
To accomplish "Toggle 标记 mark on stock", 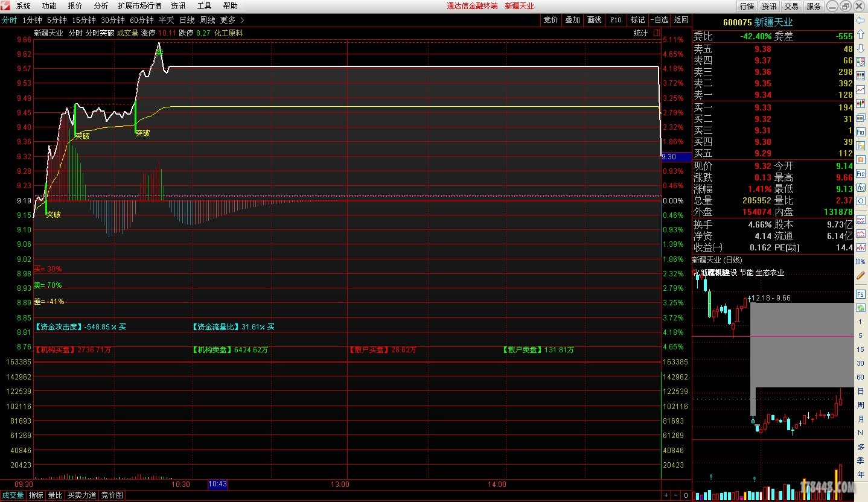I will coord(638,20).
